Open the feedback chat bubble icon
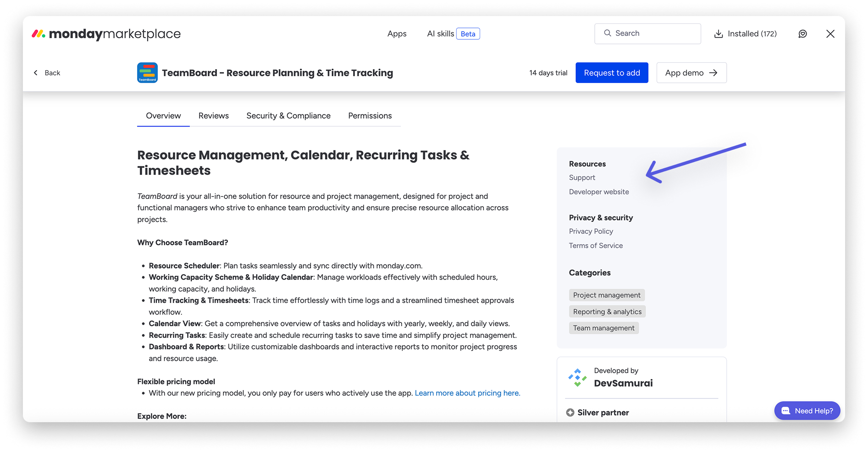The image size is (868, 452). coord(802,34)
